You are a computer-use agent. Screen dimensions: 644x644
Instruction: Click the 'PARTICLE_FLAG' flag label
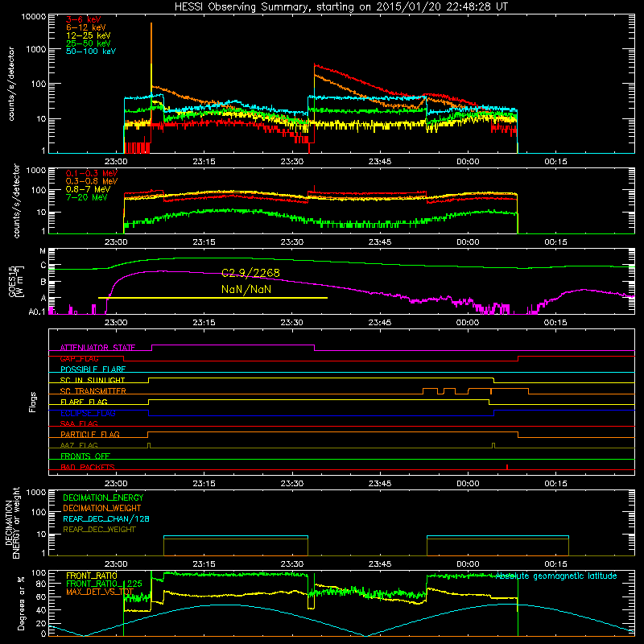tap(90, 434)
